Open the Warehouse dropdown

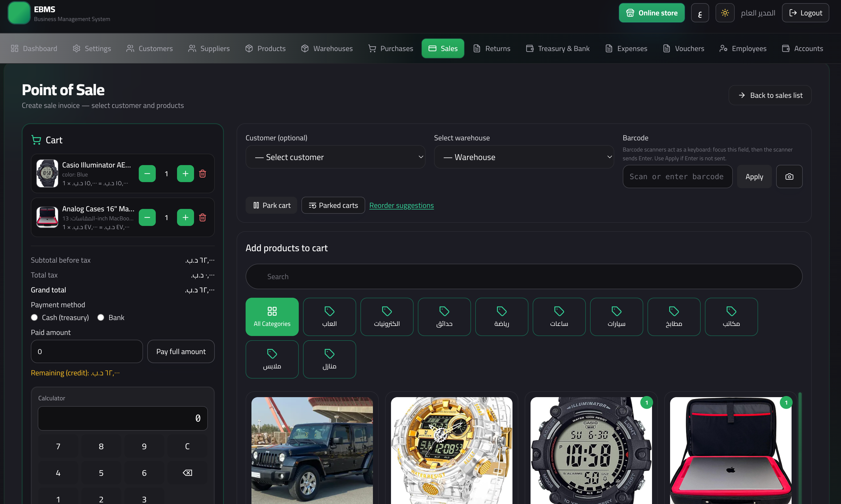click(524, 157)
